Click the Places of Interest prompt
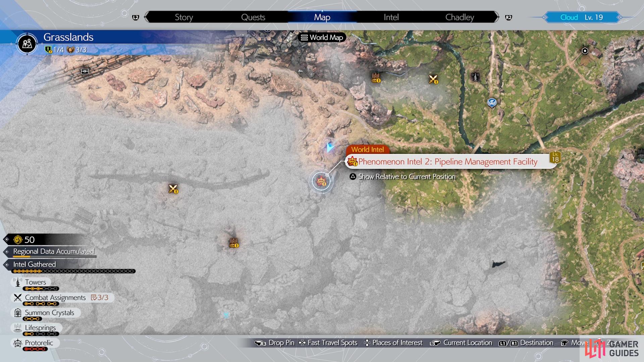This screenshot has width=644, height=362. (x=393, y=343)
